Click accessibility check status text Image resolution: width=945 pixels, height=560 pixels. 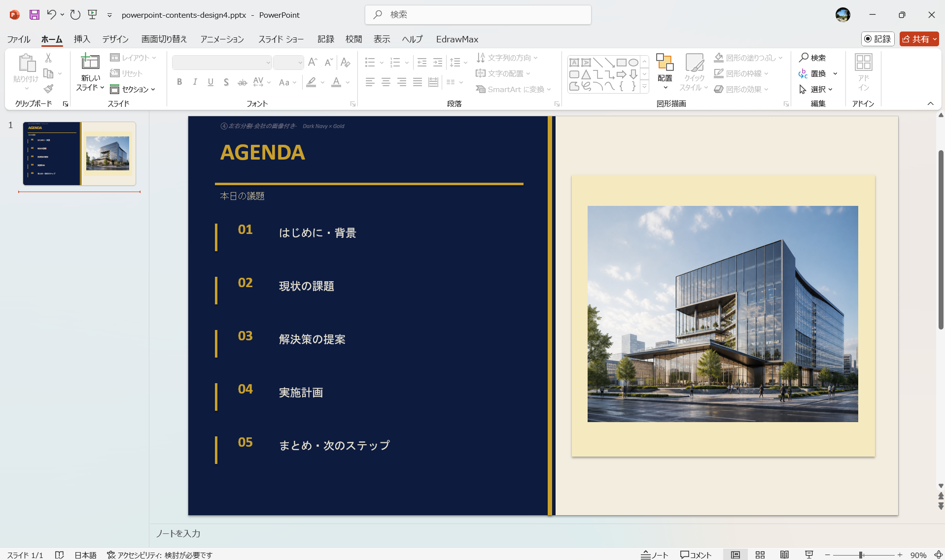tap(160, 555)
